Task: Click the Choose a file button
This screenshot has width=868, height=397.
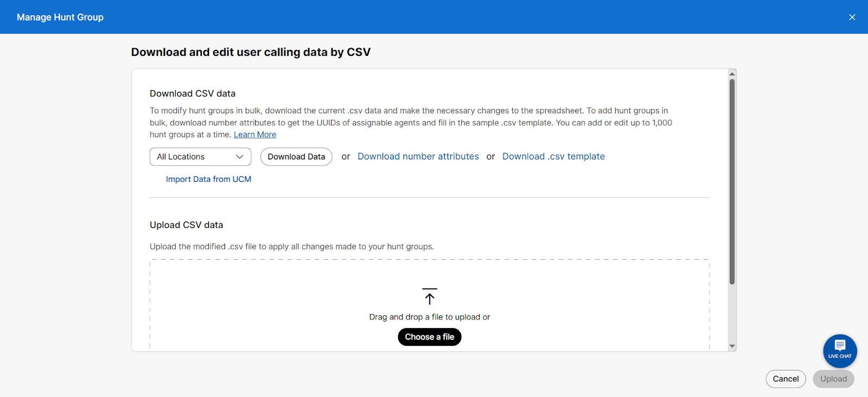Action: [430, 337]
